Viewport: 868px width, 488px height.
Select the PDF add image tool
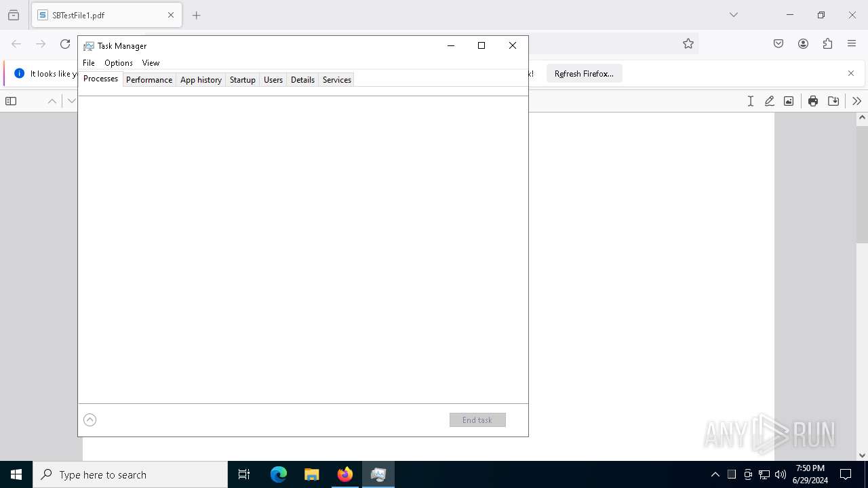789,101
